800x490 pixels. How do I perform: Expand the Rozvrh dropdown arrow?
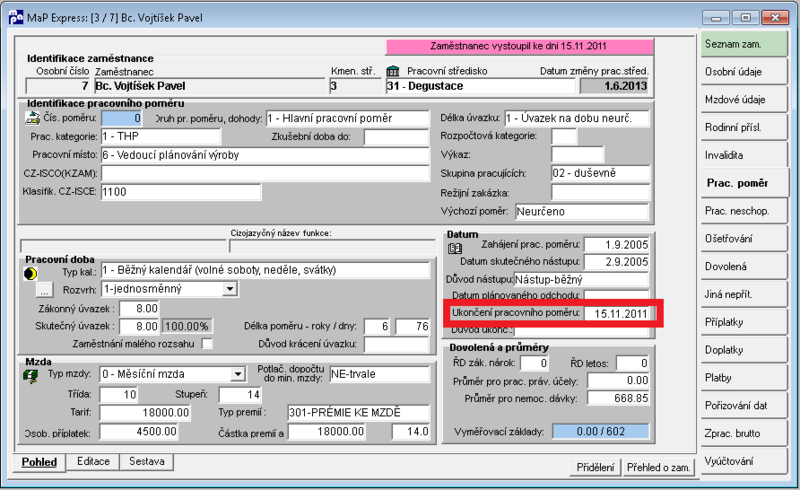[230, 289]
